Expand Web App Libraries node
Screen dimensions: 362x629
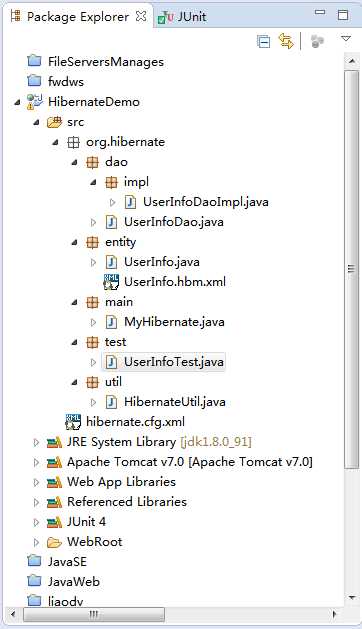pos(36,483)
